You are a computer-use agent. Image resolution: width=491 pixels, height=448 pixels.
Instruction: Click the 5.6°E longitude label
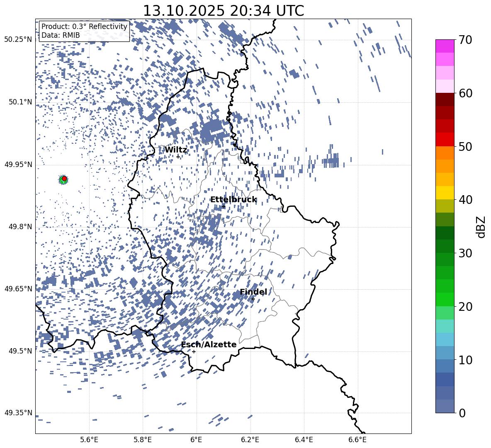tap(89, 440)
